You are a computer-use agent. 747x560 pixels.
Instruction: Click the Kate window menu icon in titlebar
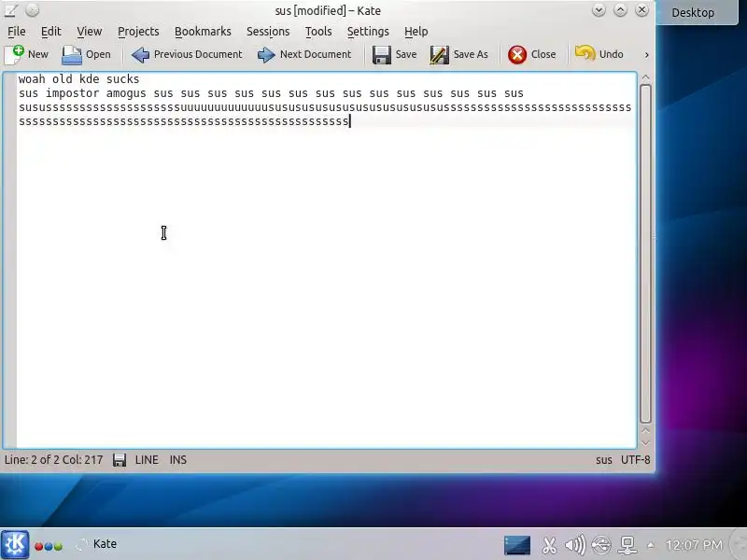[11, 10]
